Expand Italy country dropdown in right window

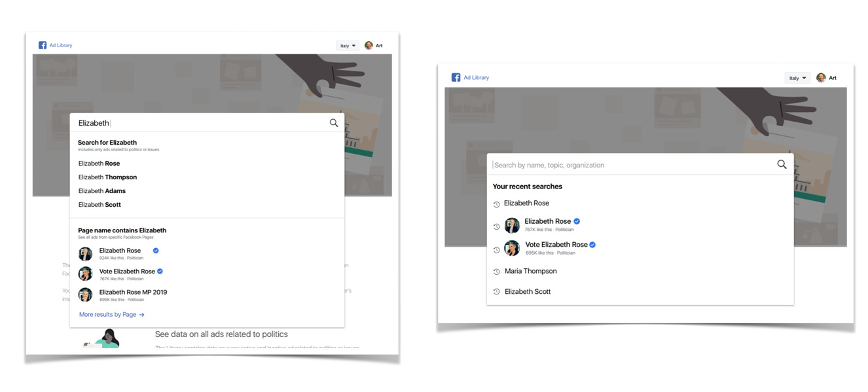[797, 78]
